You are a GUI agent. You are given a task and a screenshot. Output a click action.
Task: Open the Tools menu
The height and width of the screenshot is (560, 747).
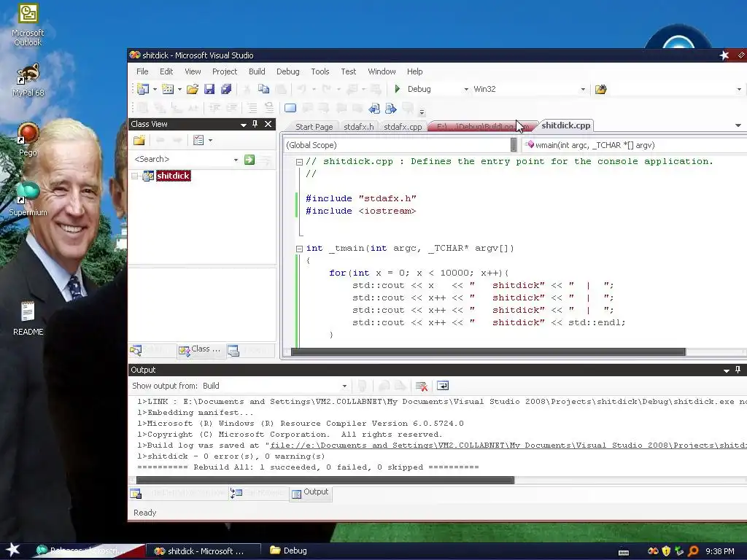pos(320,71)
